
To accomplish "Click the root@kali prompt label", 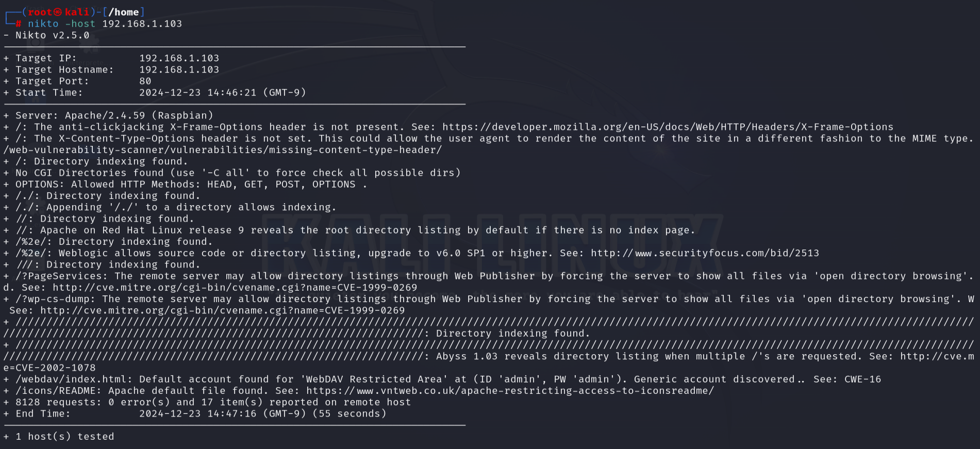I will click(x=58, y=12).
